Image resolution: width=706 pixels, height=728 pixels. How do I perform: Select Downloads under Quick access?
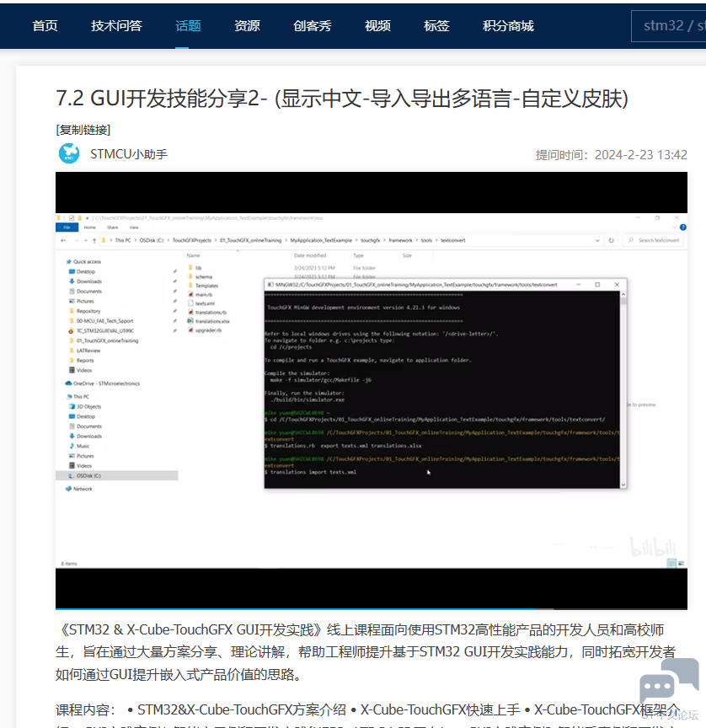(x=85, y=281)
